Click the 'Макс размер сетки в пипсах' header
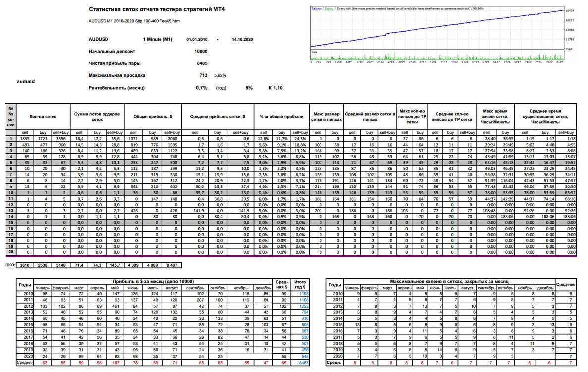This screenshot has width=588, height=372. pos(326,117)
